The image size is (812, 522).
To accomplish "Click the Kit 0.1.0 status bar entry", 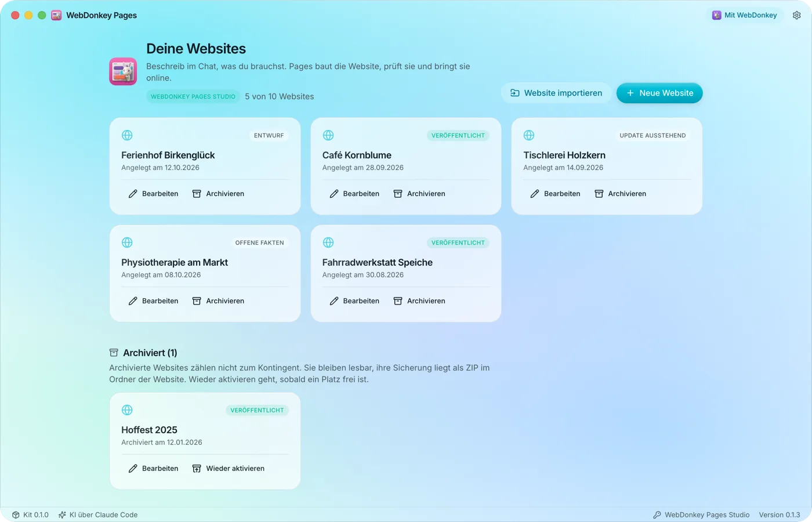I will tap(30, 515).
